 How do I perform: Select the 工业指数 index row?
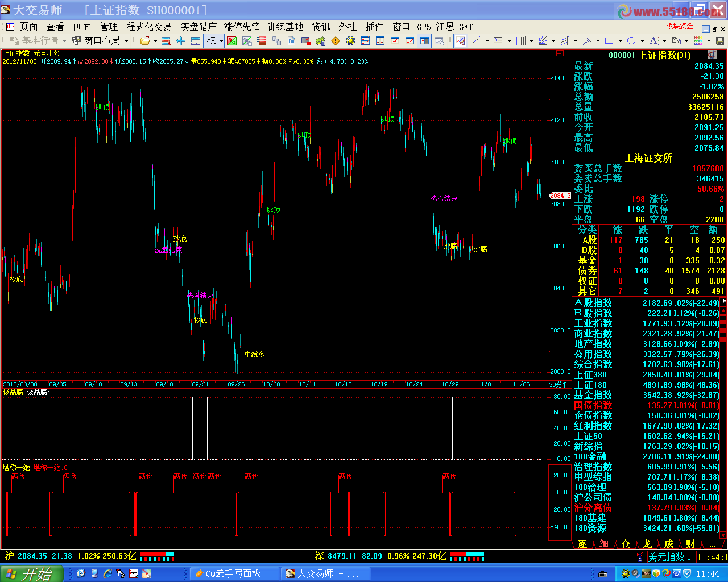(646, 323)
